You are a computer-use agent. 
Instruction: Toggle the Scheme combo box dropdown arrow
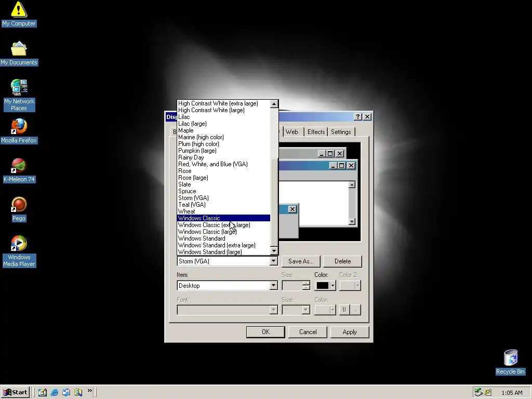[x=273, y=261]
